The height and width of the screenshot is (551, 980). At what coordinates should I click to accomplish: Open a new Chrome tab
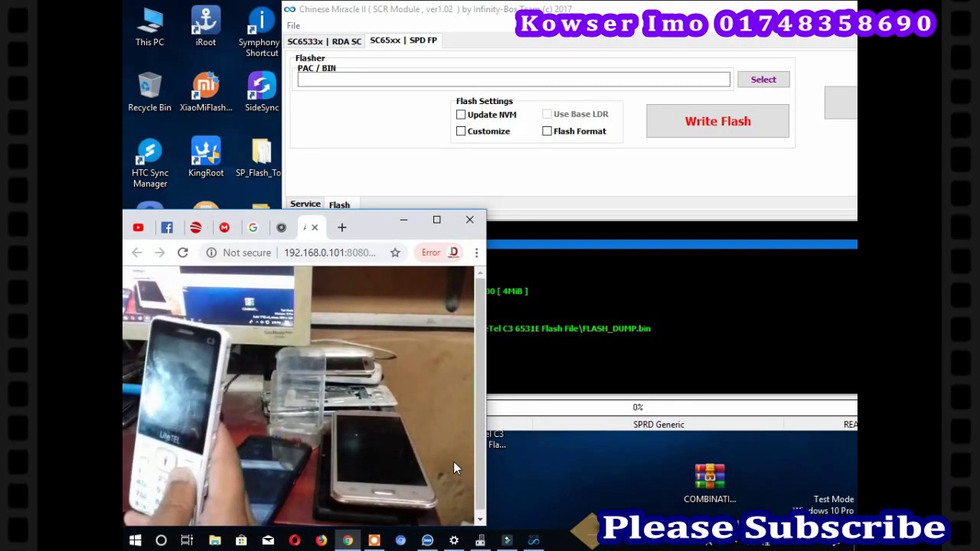point(342,227)
